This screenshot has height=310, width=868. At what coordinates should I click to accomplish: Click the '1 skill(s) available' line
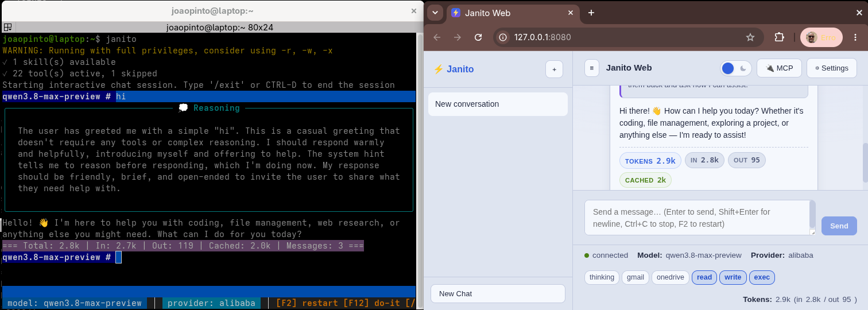tap(59, 62)
